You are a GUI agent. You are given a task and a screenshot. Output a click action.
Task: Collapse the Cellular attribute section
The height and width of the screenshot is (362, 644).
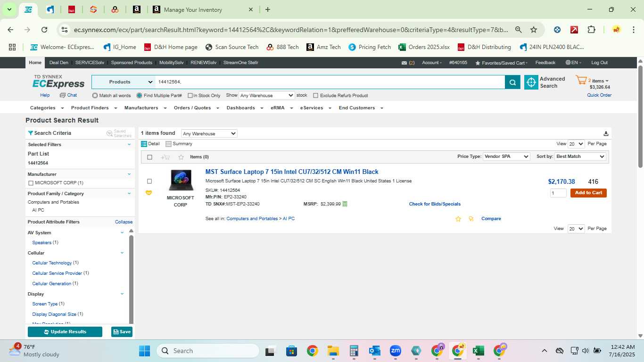122,253
